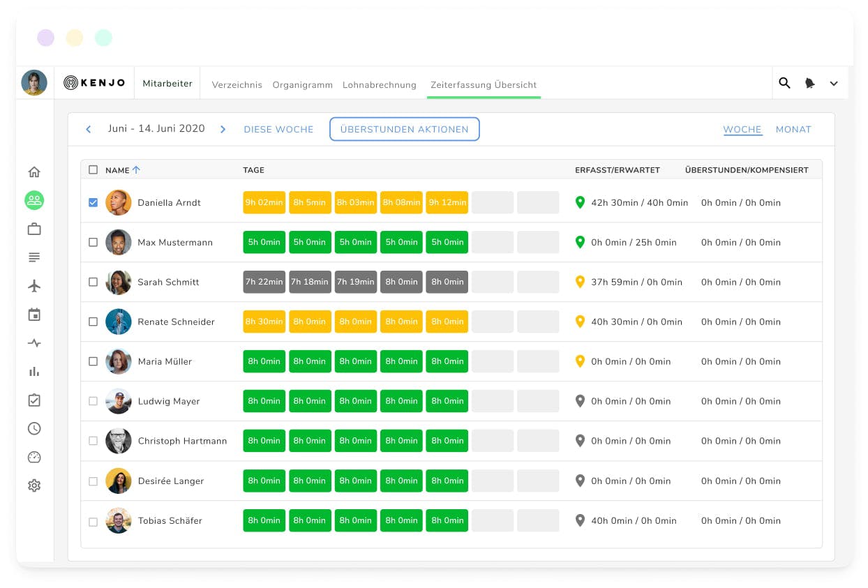The height and width of the screenshot is (588, 868).
Task: Uncheck Daniella Arndt's row checkbox
Action: pos(93,203)
